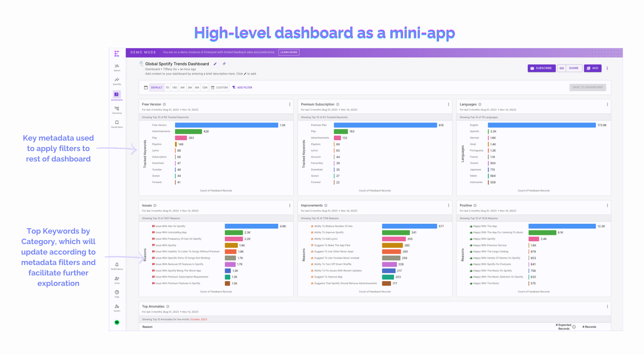The image size is (644, 355).
Task: Click the Spanish language label
Action: click(x=474, y=131)
